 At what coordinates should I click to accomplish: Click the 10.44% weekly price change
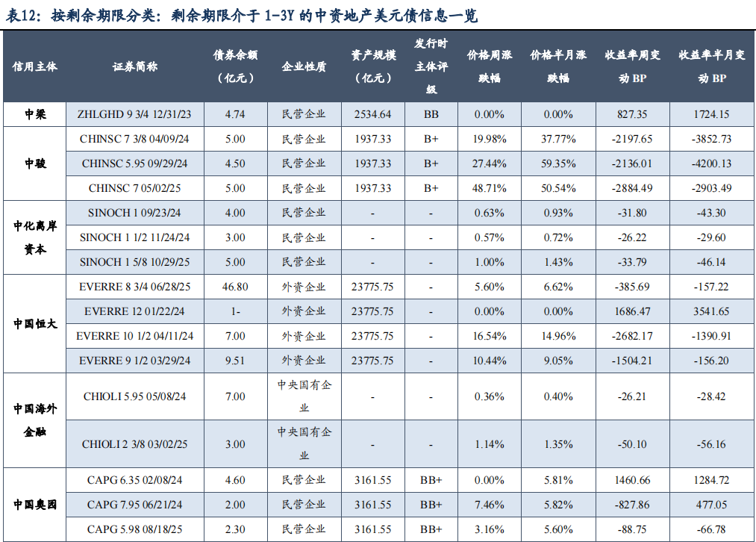490,360
